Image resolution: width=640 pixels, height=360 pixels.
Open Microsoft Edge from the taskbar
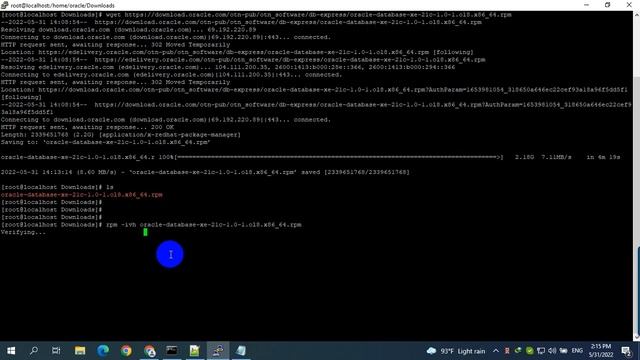pos(103,351)
